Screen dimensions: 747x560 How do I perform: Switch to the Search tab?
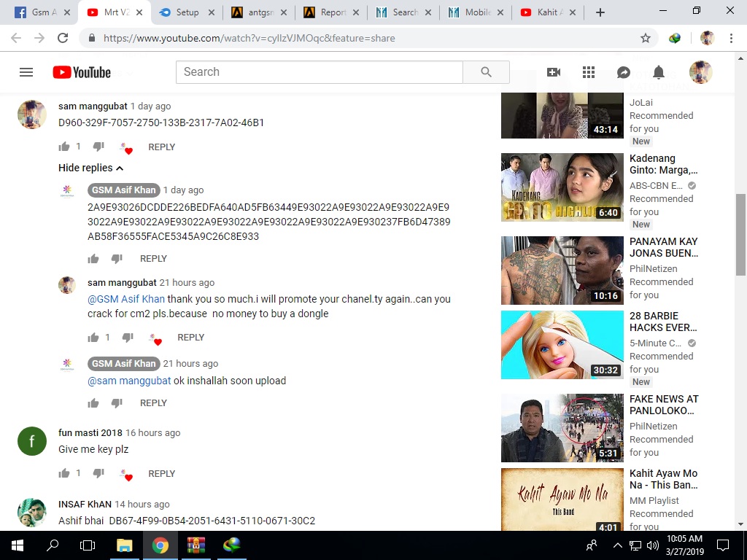pyautogui.click(x=404, y=12)
